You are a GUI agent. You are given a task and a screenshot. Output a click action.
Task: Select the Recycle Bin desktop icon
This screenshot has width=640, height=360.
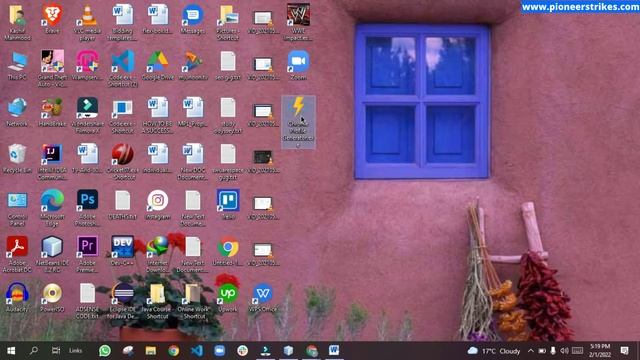click(x=17, y=158)
